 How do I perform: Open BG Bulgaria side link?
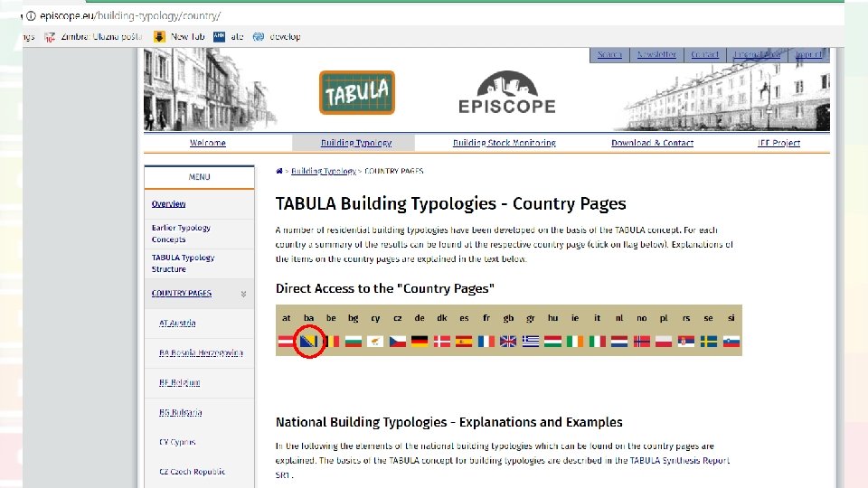181,413
